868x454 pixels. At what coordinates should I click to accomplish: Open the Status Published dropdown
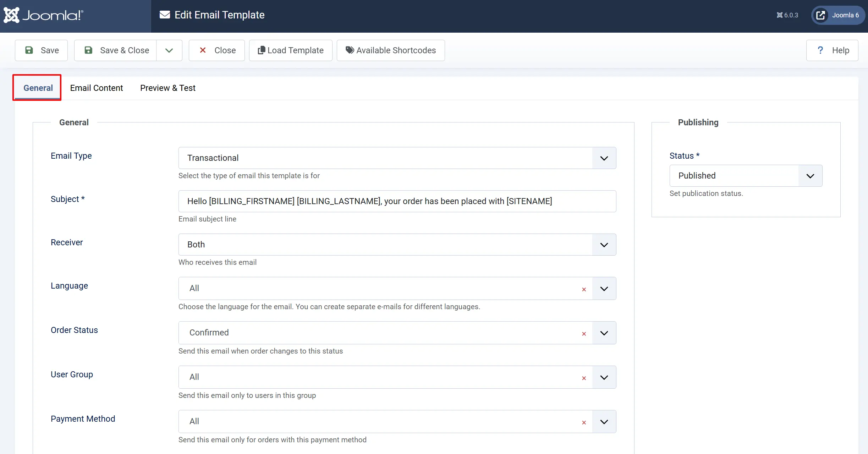(x=746, y=176)
